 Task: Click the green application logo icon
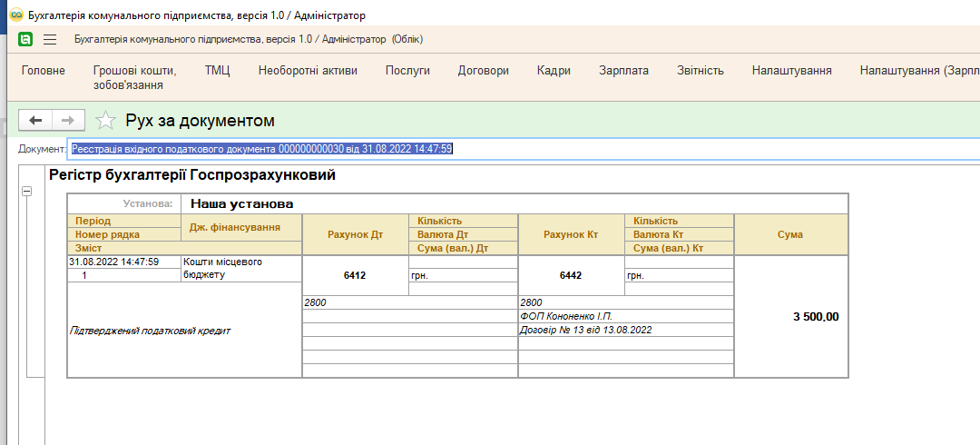tap(25, 39)
